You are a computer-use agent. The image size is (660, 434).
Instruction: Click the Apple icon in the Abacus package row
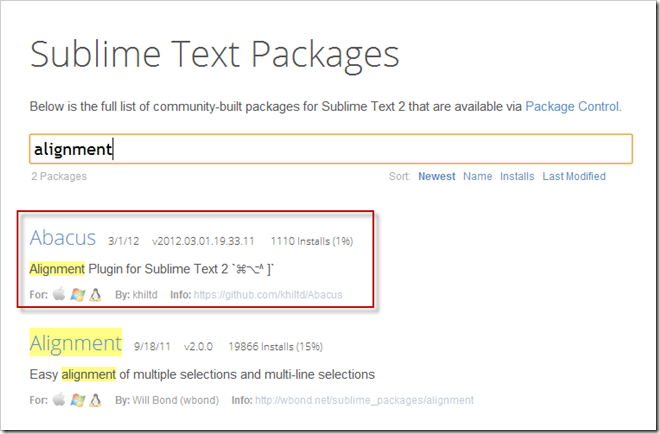57,296
